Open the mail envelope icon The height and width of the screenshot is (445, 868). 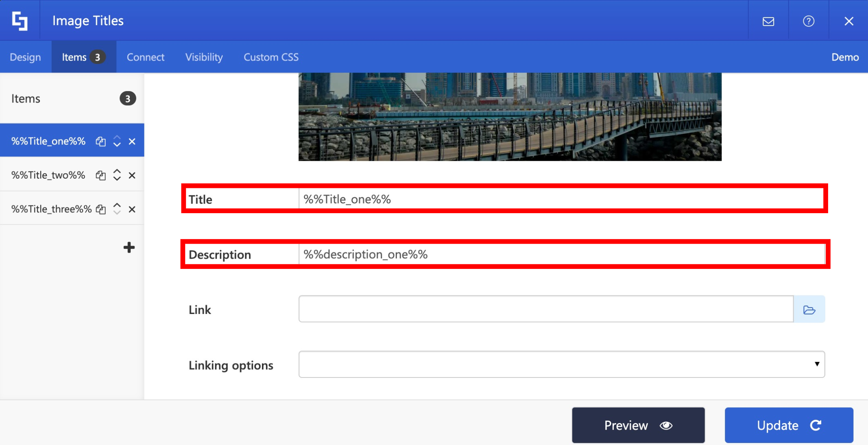pyautogui.click(x=768, y=21)
